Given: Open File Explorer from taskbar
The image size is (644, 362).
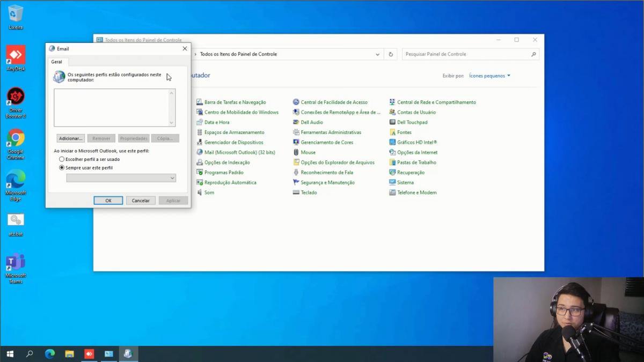Looking at the screenshot, I should [x=69, y=354].
